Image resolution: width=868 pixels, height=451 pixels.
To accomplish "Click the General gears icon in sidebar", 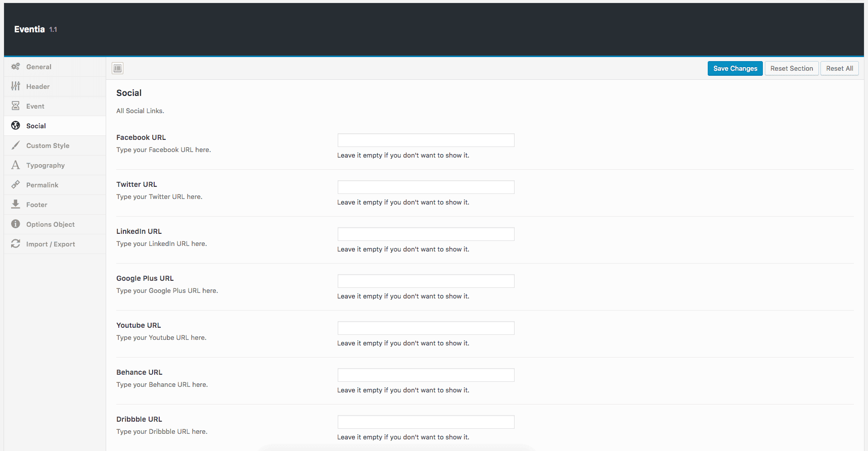I will [16, 67].
